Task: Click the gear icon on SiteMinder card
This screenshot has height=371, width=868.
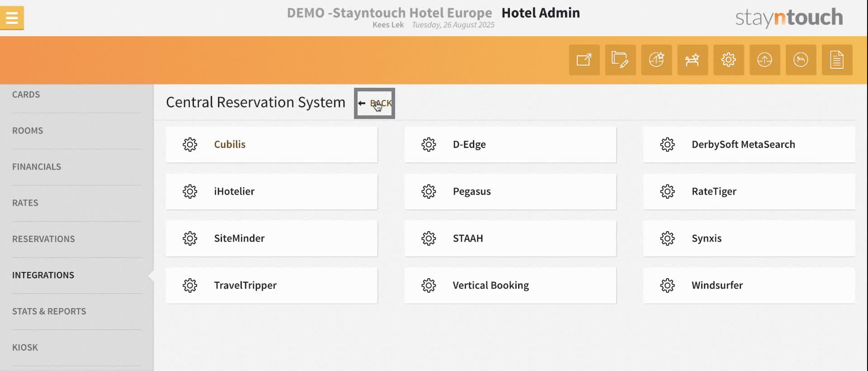Action: pyautogui.click(x=190, y=238)
